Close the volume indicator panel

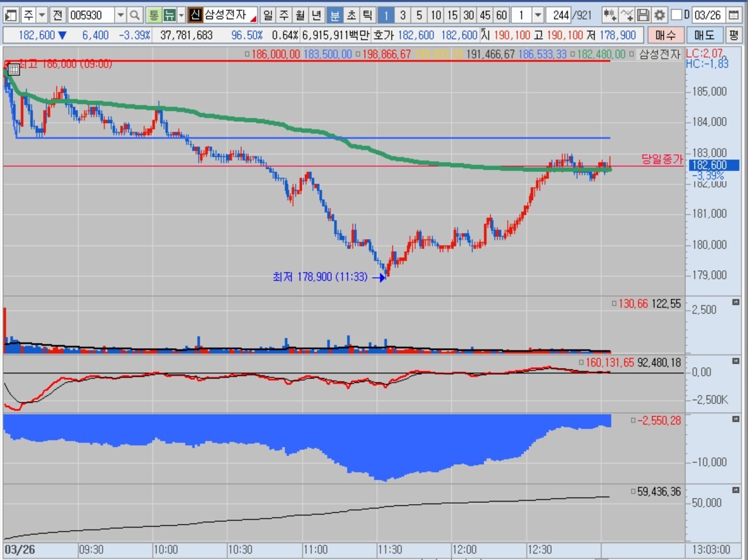point(736,302)
